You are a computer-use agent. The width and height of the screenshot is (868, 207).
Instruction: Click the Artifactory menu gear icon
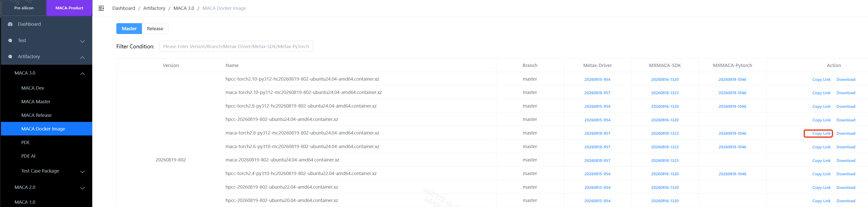click(10, 56)
